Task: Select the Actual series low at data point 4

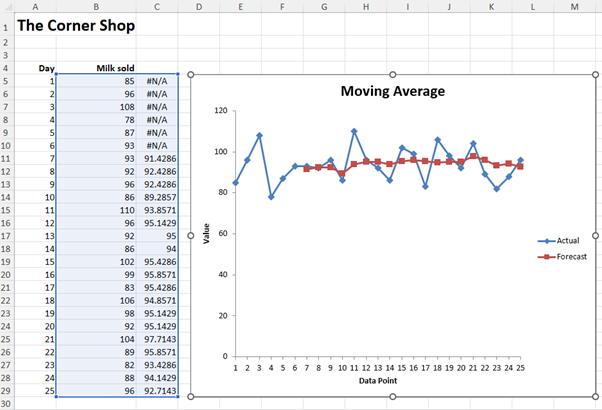Action: click(271, 197)
